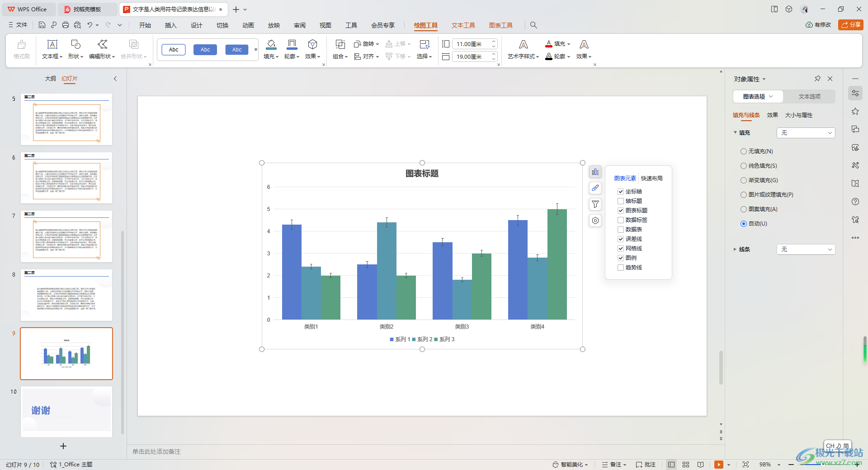868x470 pixels.
Task: Uncheck the 误差线 checkbox
Action: point(621,239)
